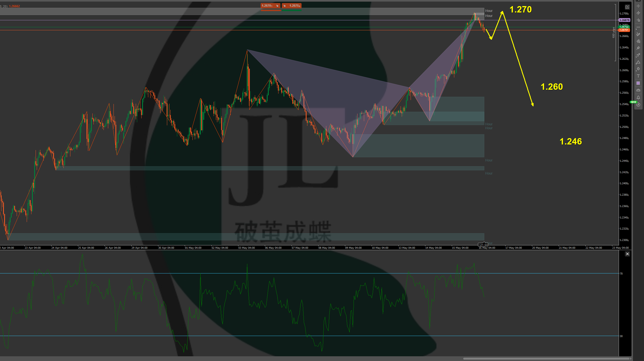Pick the purple drawing color swatch
Image resolution: width=644 pixels, height=361 pixels.
pos(638,83)
